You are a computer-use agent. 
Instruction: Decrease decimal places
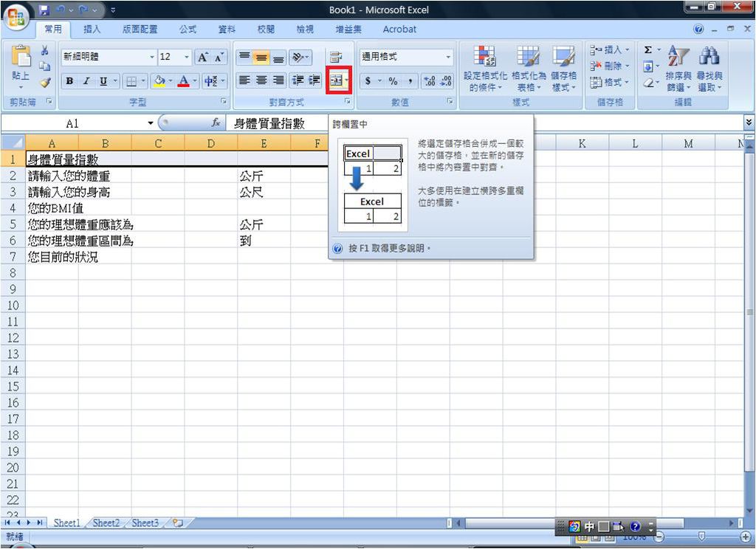pyautogui.click(x=446, y=81)
